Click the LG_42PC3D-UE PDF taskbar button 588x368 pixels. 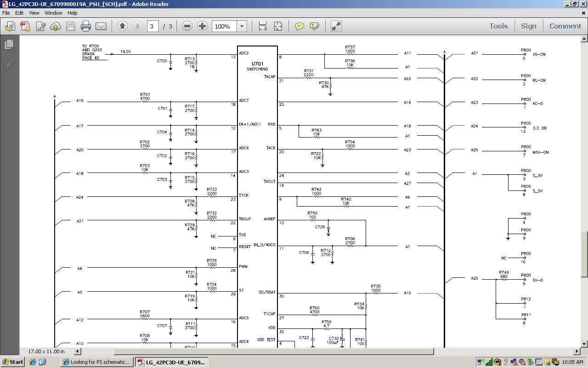tap(172, 362)
